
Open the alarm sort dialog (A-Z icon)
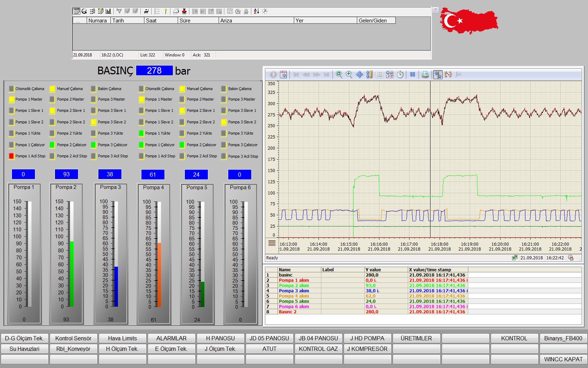pyautogui.click(x=257, y=11)
